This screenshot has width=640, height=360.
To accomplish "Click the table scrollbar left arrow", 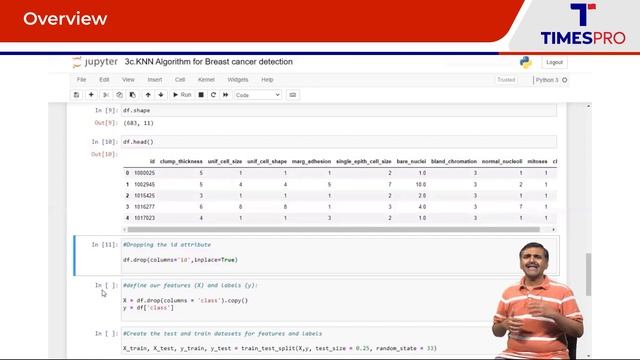I will pos(125,230).
